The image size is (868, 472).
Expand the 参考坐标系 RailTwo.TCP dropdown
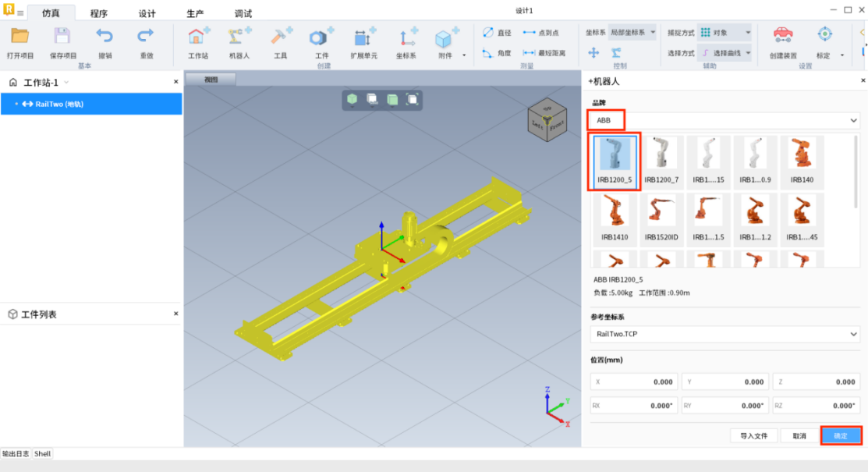coord(723,334)
